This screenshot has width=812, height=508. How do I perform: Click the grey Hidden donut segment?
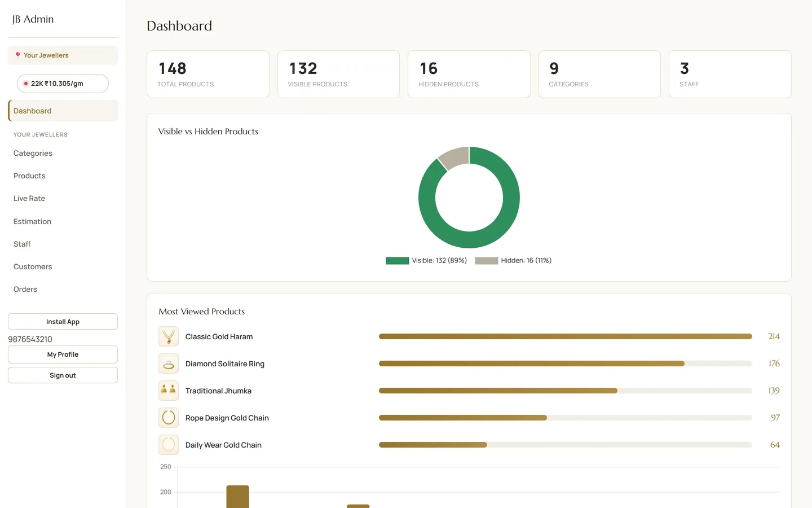coord(454,157)
